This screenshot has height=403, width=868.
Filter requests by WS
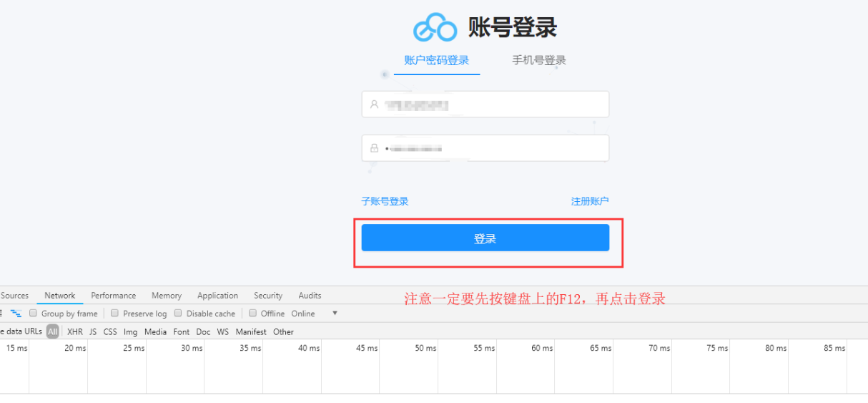pos(223,331)
